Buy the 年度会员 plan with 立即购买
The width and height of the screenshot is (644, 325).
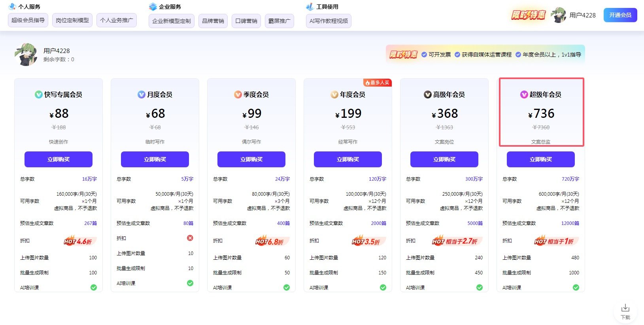click(x=348, y=159)
